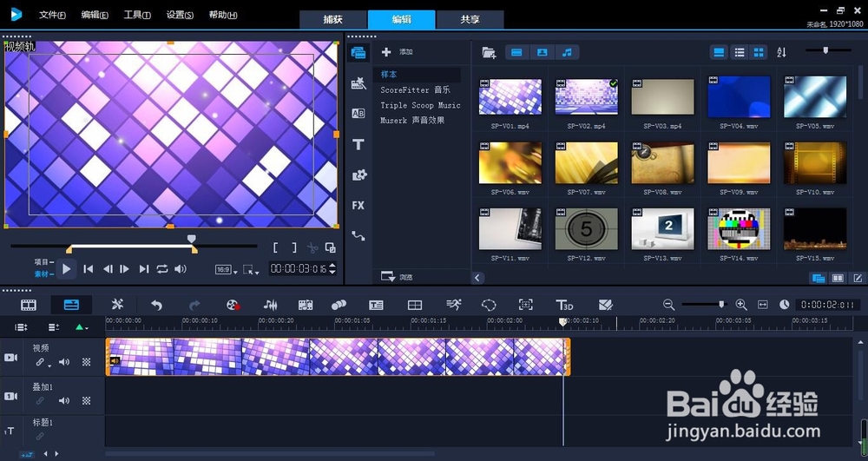The image size is (868, 461).
Task: Switch library to list view
Action: pyautogui.click(x=739, y=53)
